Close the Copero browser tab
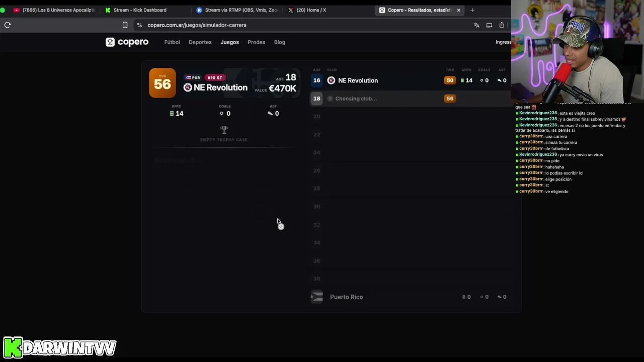Screen dimensions: 644x362 coord(458,10)
